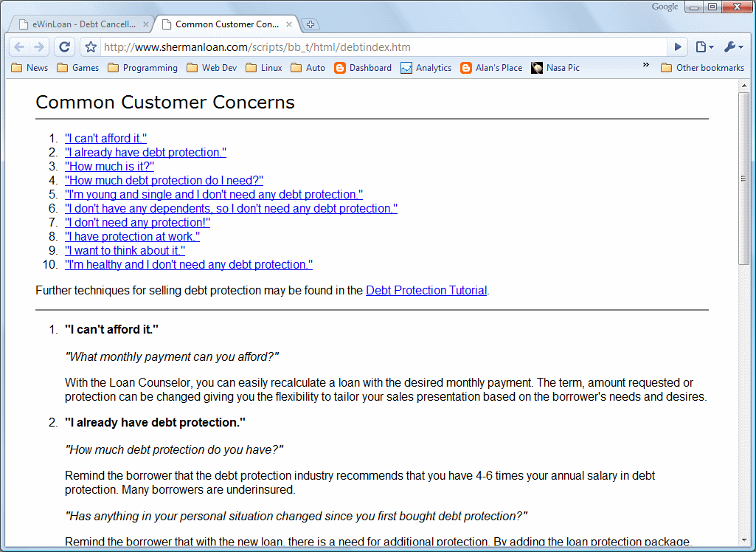The width and height of the screenshot is (756, 552).
Task: Click the vertical scrollbar thumb
Action: 744,178
